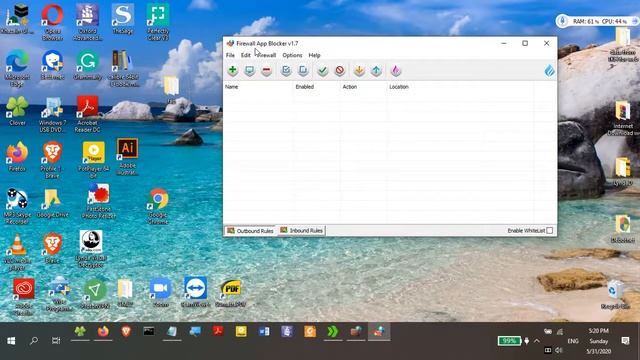Click the red minus Delete toolbar icon

coord(267,71)
